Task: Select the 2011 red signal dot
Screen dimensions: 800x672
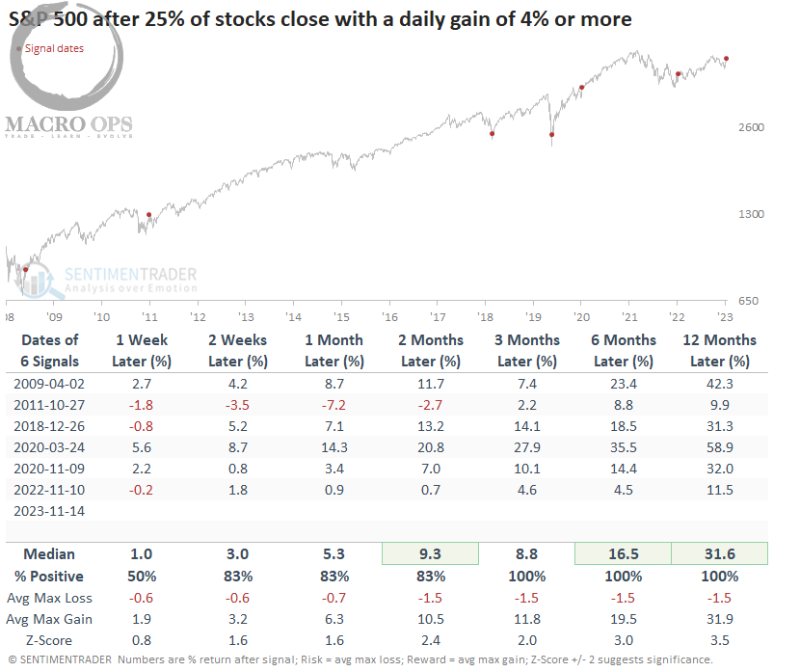Action: tap(149, 214)
